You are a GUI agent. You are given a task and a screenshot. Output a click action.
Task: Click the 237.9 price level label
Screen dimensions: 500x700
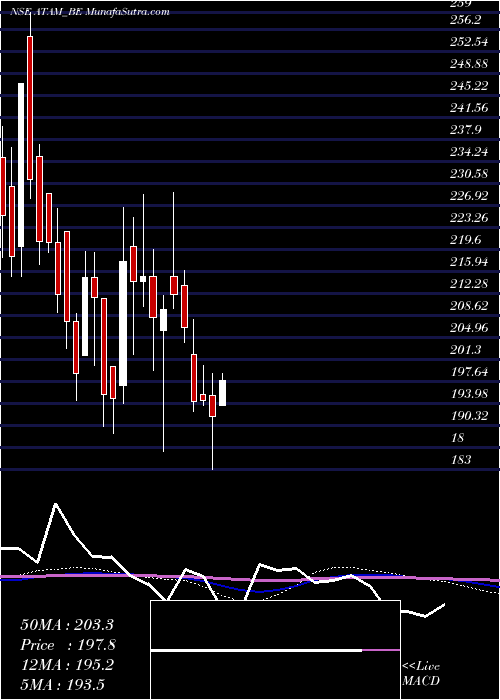[x=467, y=130]
